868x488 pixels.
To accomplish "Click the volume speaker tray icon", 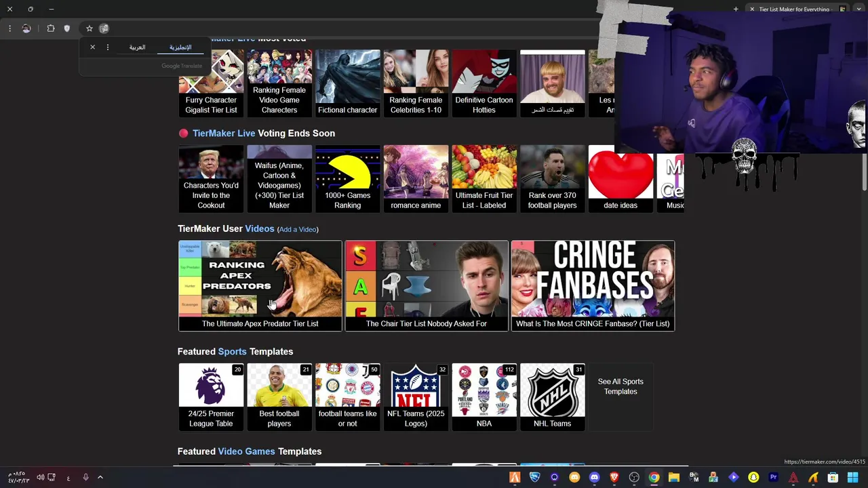I will tap(40, 477).
